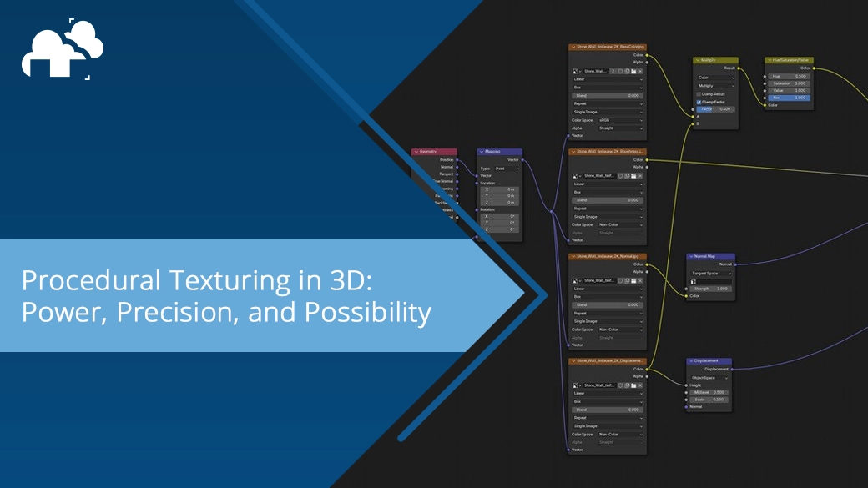Image resolution: width=868 pixels, height=488 pixels.
Task: Open image browse icon in Roughness node
Action: coord(576,176)
